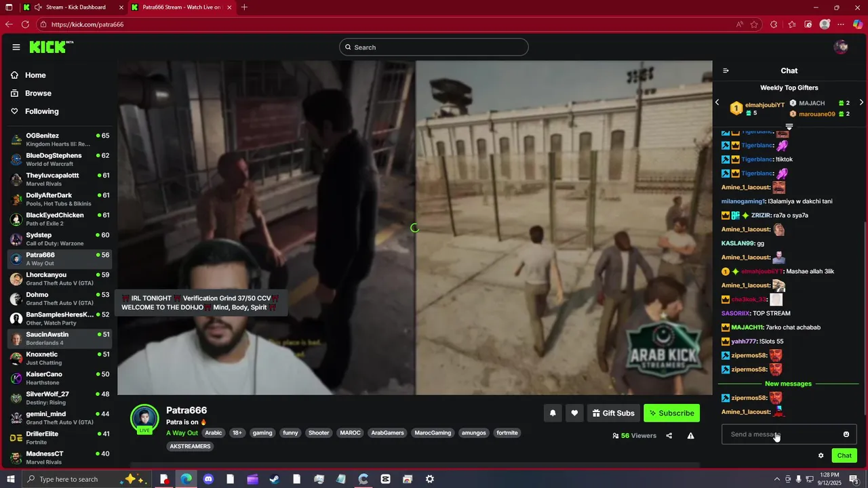Open the Favorites list icon in toolbar
Screen dimensions: 868x488
pos(791,24)
